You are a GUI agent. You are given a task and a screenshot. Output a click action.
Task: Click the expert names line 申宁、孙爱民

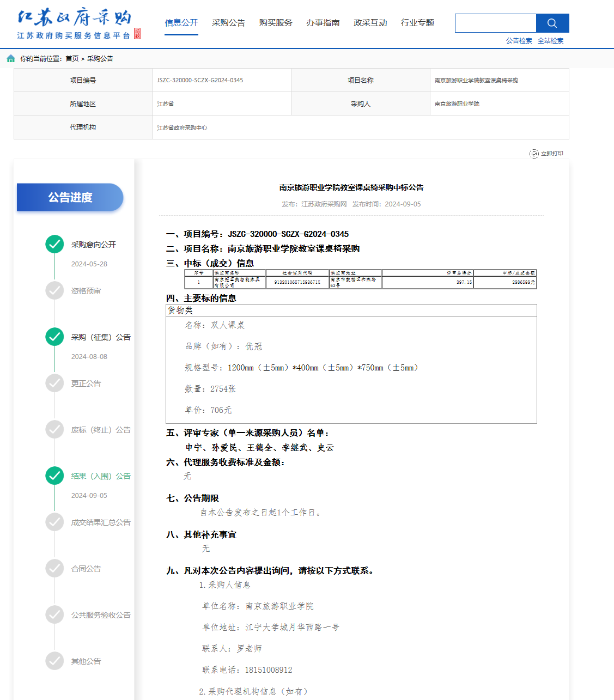pyautogui.click(x=259, y=448)
